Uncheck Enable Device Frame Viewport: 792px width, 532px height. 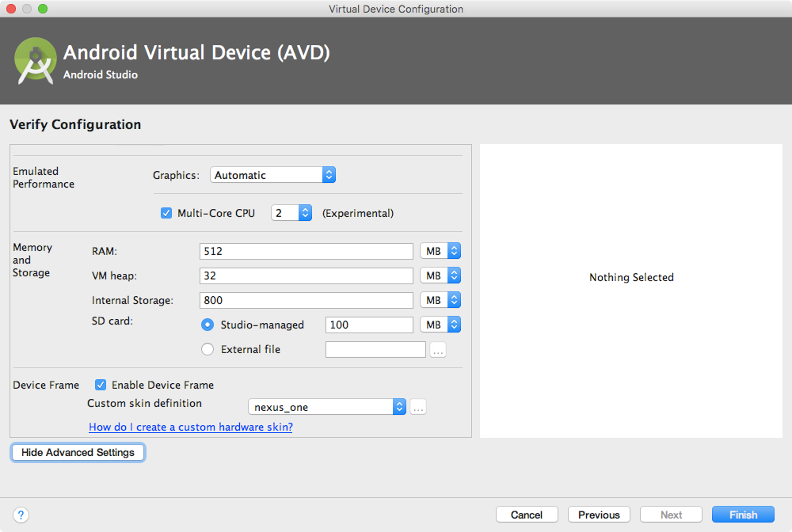pyautogui.click(x=101, y=385)
